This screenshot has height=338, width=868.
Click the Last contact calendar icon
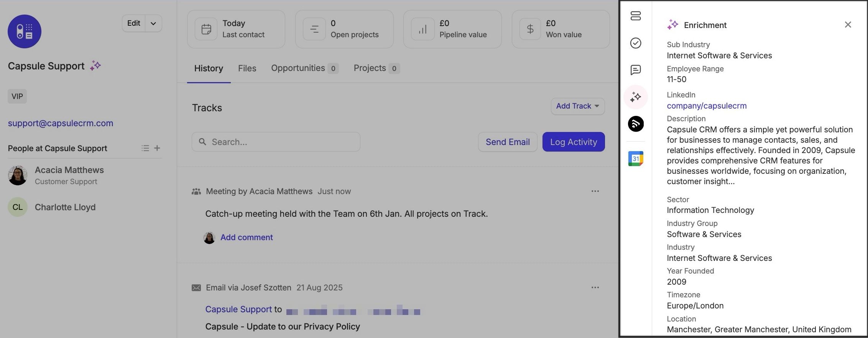tap(206, 29)
